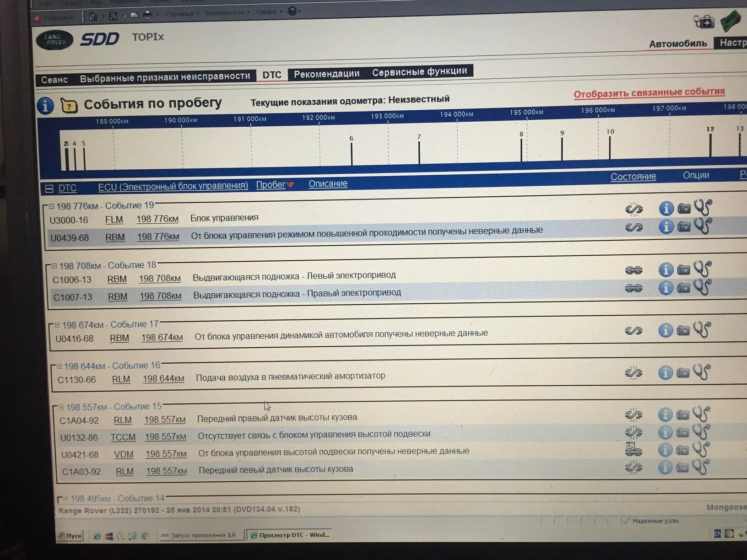Click the green device icon top right
Viewport: 747px width, 560px height.
point(731,21)
